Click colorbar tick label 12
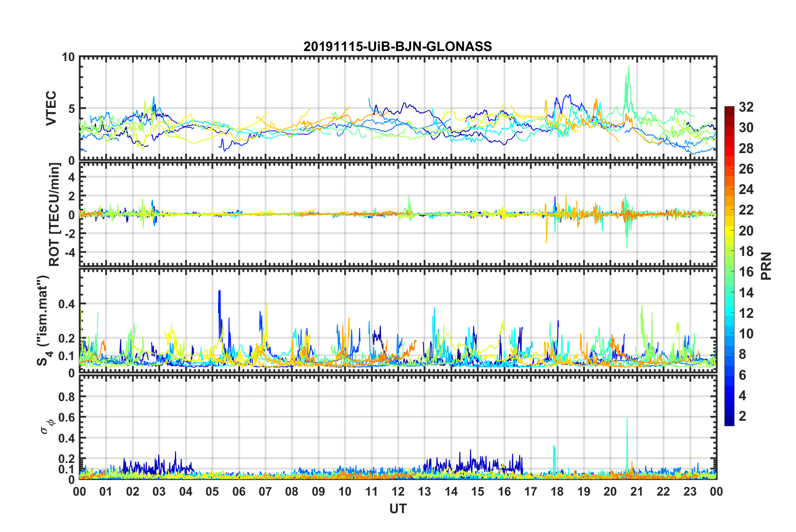 [x=746, y=313]
